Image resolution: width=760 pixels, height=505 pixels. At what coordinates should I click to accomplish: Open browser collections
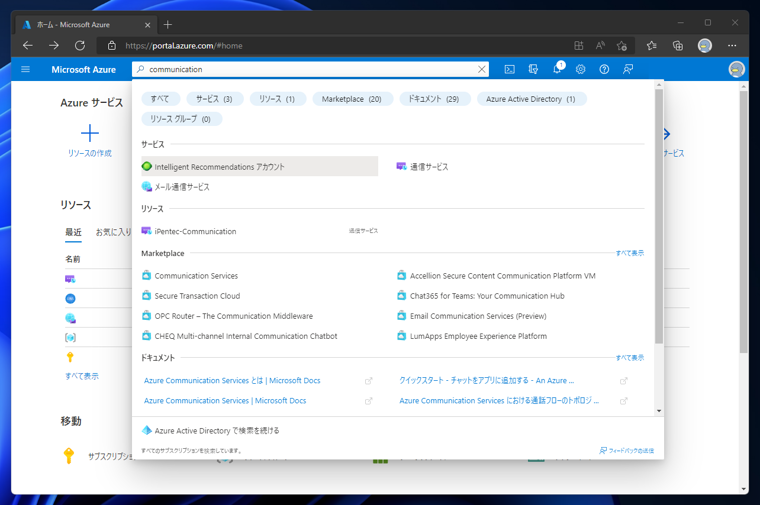[678, 46]
